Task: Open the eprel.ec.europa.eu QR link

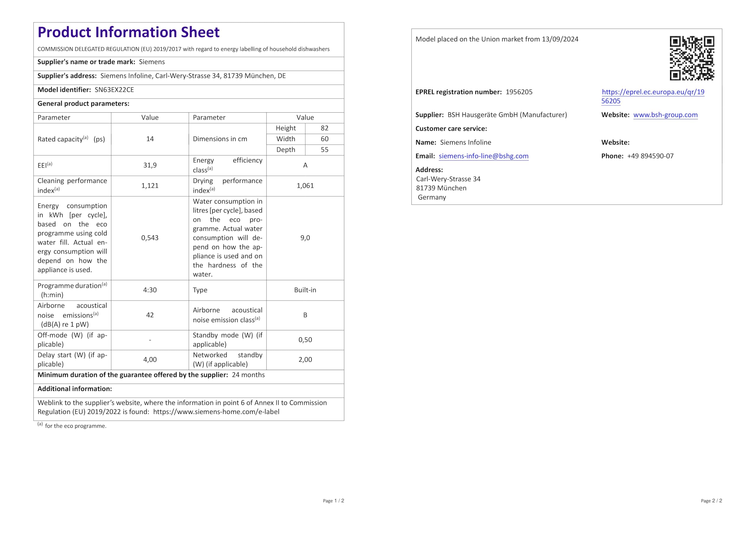Action: tap(653, 96)
